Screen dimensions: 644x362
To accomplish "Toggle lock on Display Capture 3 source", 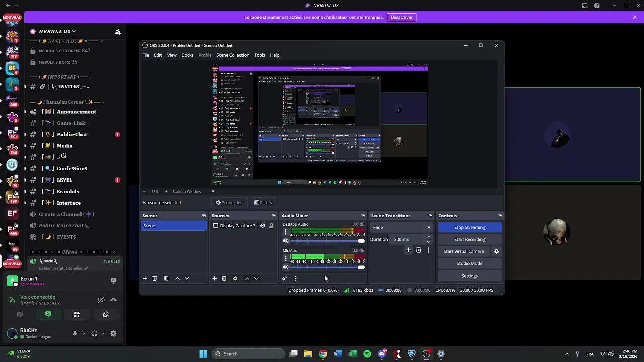I will click(x=271, y=226).
